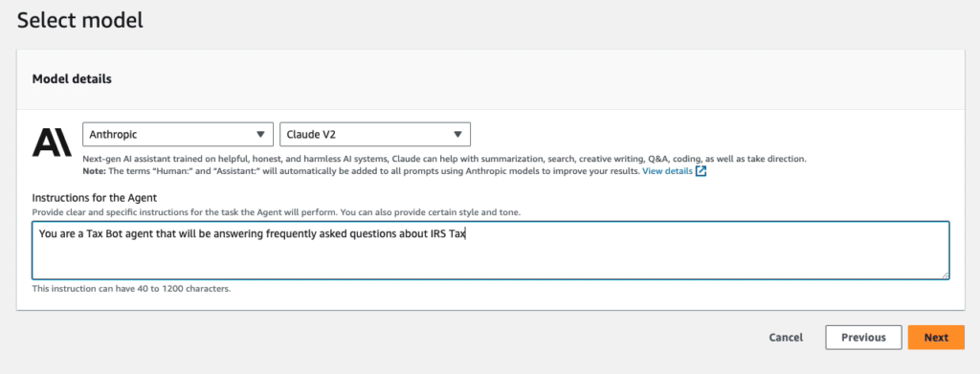
Task: Open the Claude V2 model dropdown
Action: (375, 134)
